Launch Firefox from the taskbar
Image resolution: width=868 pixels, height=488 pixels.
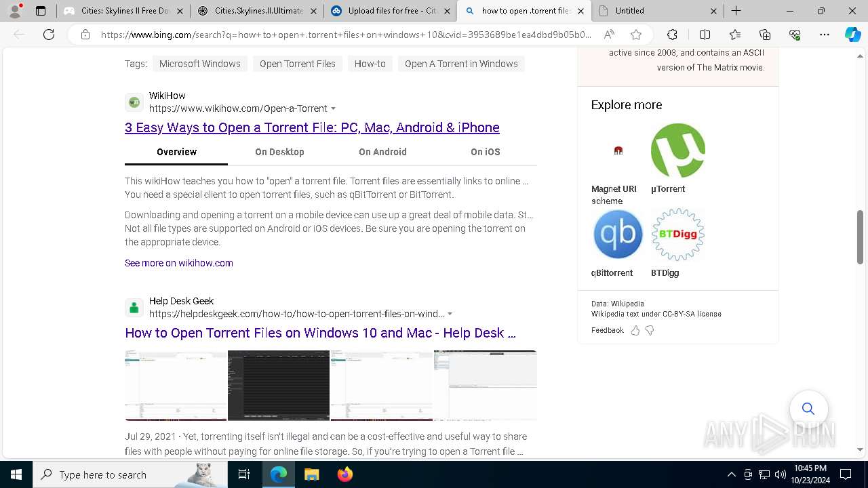(344, 474)
